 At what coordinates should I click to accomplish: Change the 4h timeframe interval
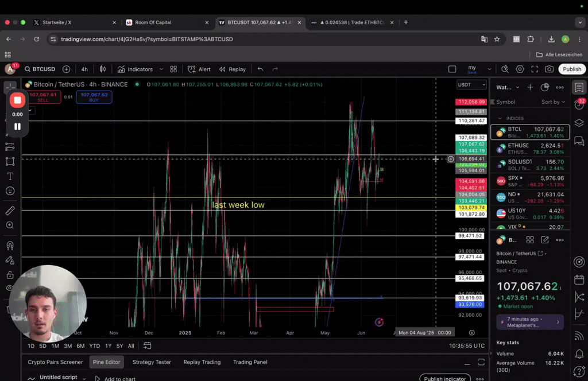click(x=84, y=69)
